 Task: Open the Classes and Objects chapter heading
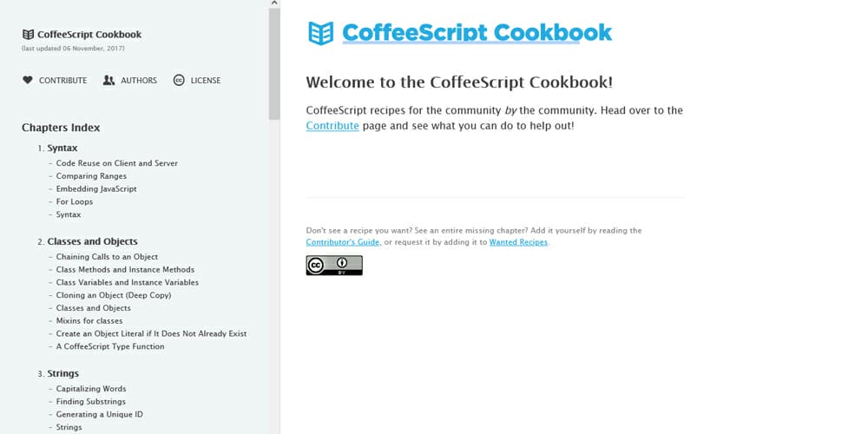(x=93, y=241)
